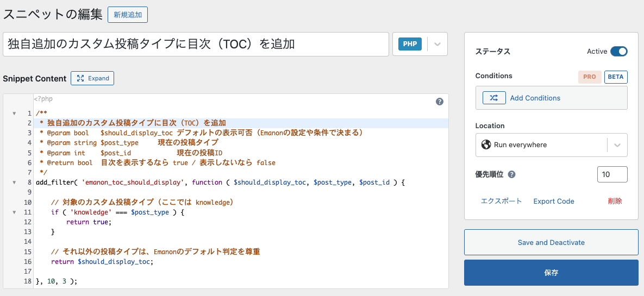Toggle the Active status switch off
This screenshot has height=296, width=644.
[618, 52]
